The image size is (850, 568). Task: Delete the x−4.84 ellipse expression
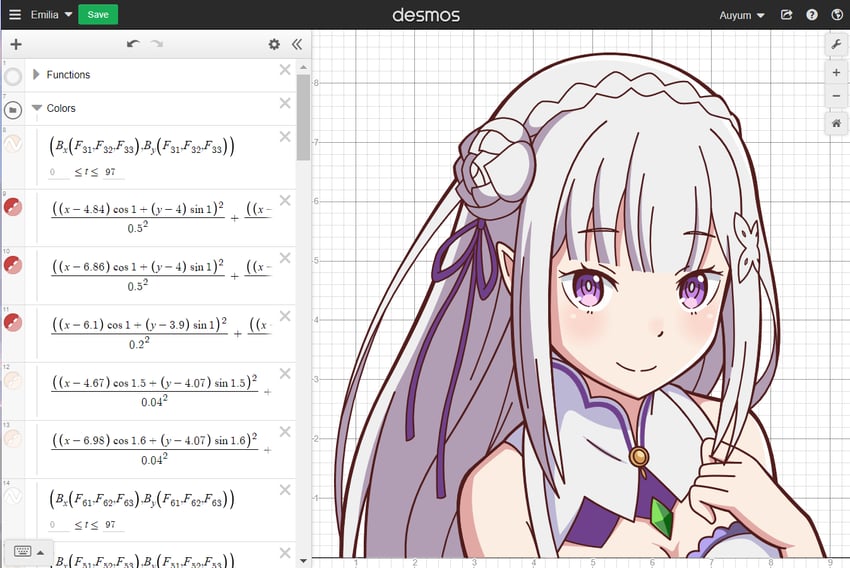pos(285,201)
